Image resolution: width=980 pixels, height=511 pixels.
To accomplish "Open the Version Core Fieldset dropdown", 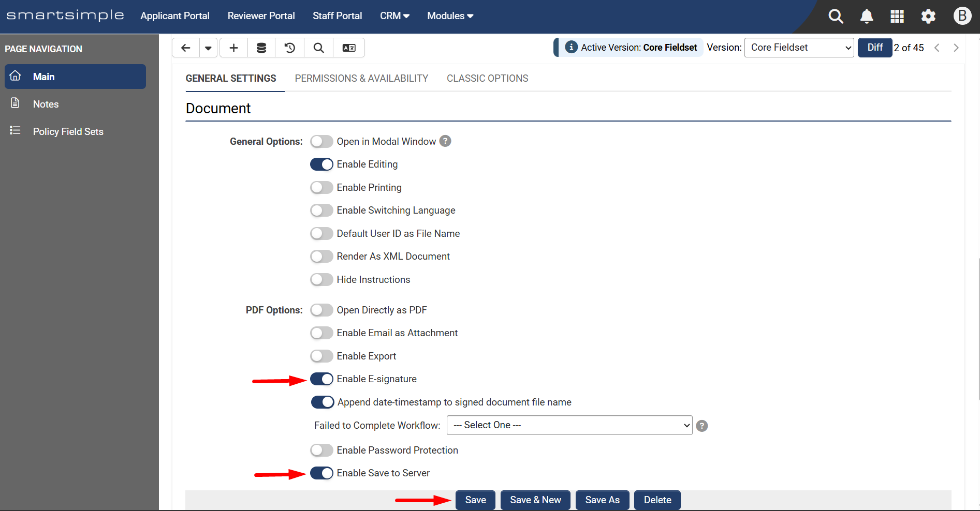I will 799,48.
